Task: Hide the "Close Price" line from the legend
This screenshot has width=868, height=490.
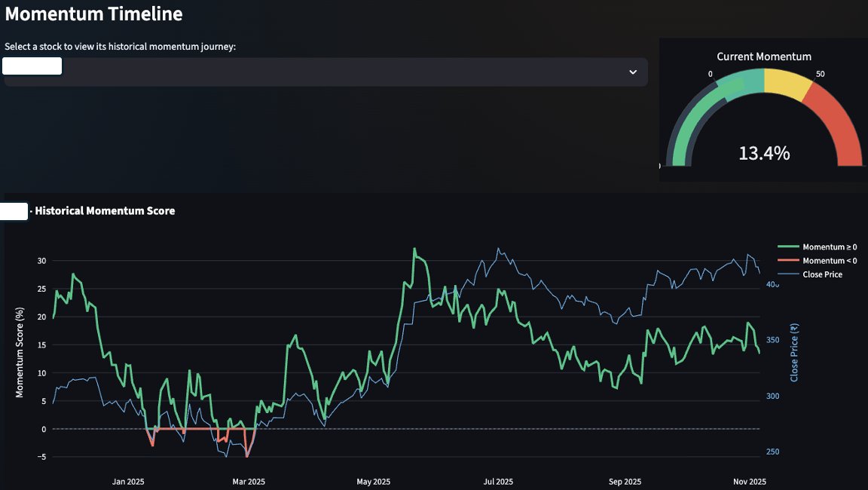Action: (x=823, y=274)
